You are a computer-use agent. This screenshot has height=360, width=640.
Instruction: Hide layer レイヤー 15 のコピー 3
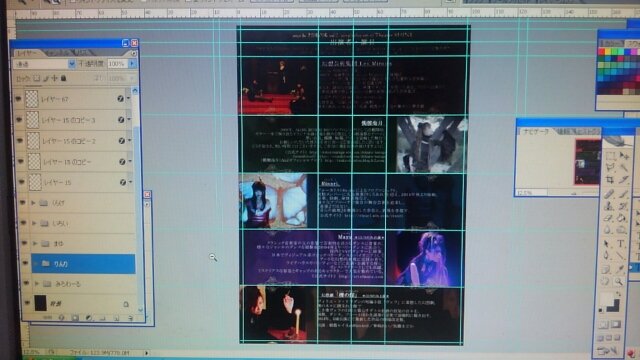click(x=19, y=120)
